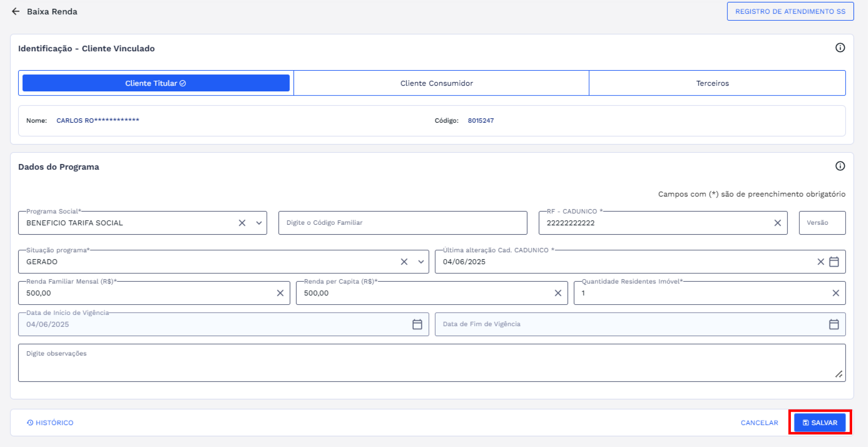Clear the Programa Social selection
This screenshot has height=447, width=868.
[x=242, y=223]
